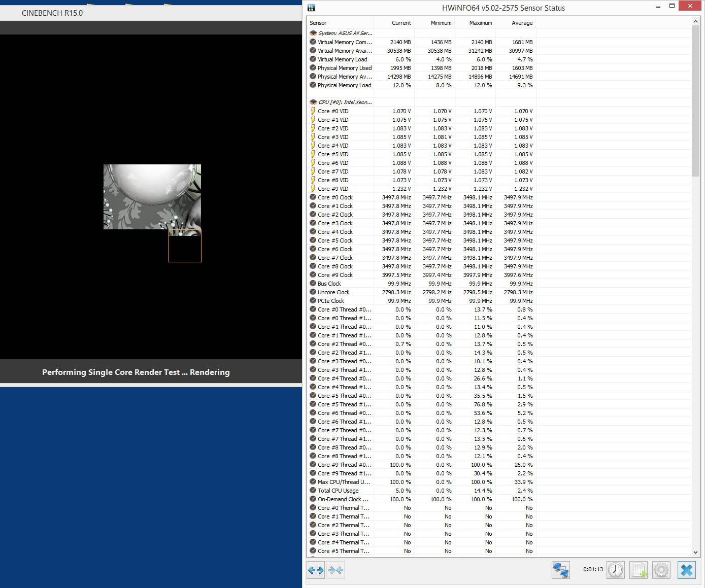Click the 5.0 % current Total CPU Usage

pos(404,490)
